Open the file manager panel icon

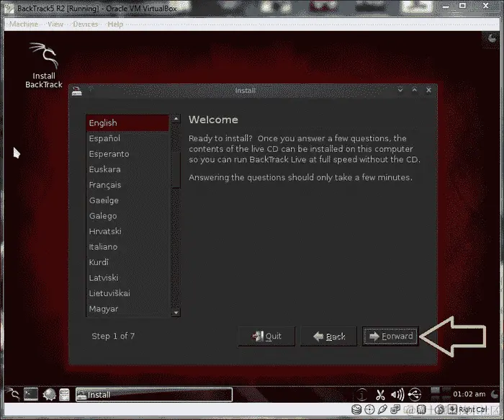(64, 395)
